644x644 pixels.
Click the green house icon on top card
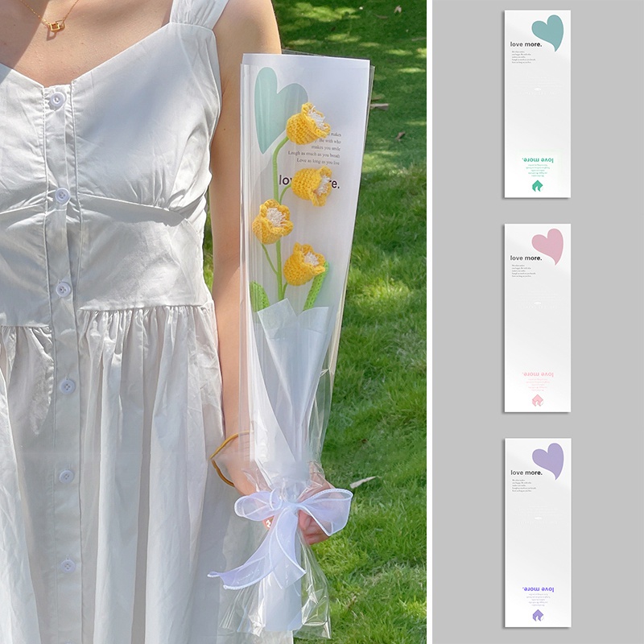click(x=537, y=185)
